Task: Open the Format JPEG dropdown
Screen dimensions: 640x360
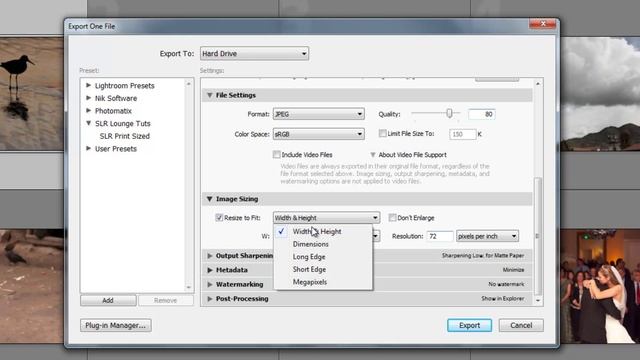Action: [x=318, y=114]
